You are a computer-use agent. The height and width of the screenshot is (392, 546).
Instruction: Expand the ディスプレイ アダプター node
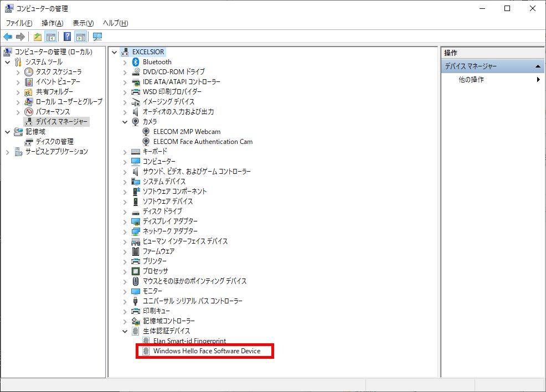(x=125, y=221)
